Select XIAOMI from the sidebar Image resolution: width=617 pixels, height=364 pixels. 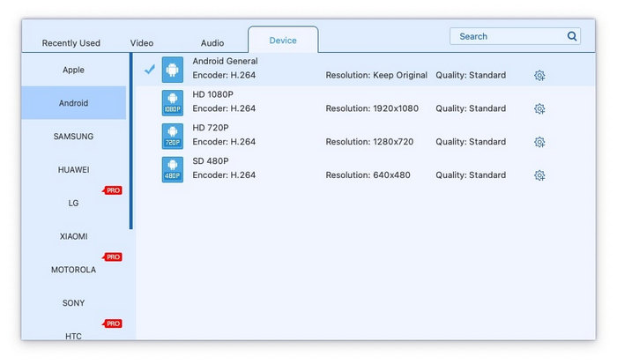(74, 236)
